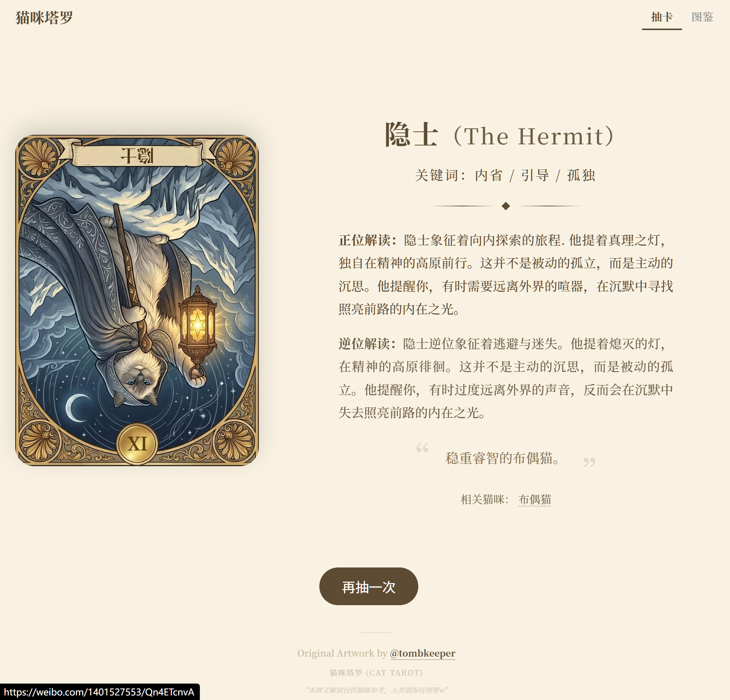The height and width of the screenshot is (700, 730).
Task: Click the 猫咪塔罗 site logo
Action: [44, 18]
